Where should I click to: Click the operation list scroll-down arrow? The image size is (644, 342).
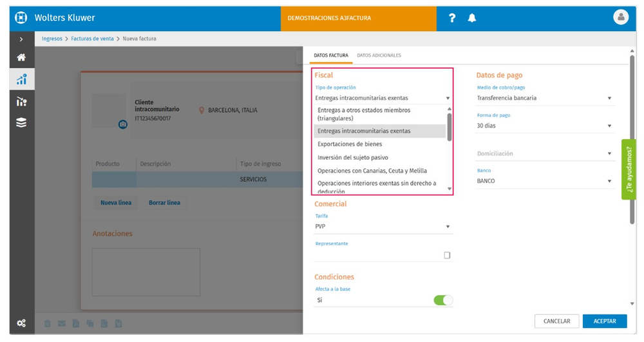coord(450,189)
